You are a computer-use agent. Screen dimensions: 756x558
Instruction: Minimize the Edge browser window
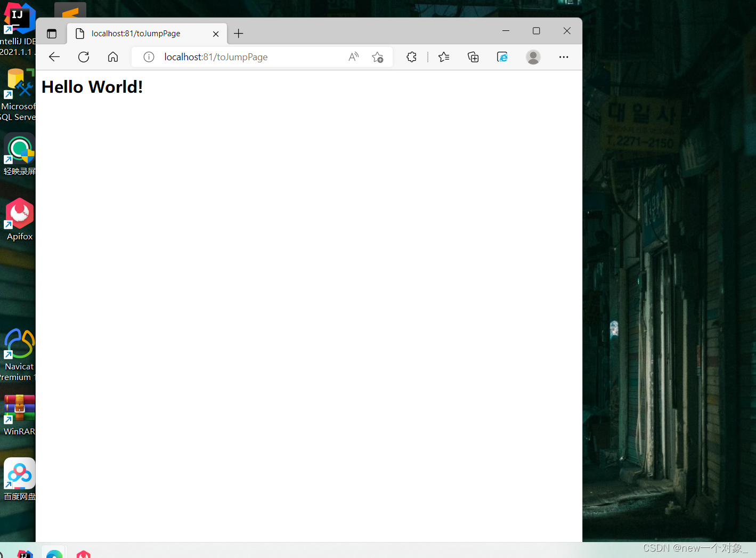pos(506,31)
